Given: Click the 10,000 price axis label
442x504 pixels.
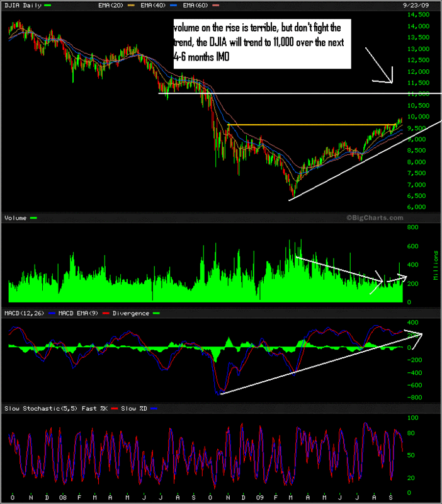Looking at the screenshot, I should coord(418,117).
